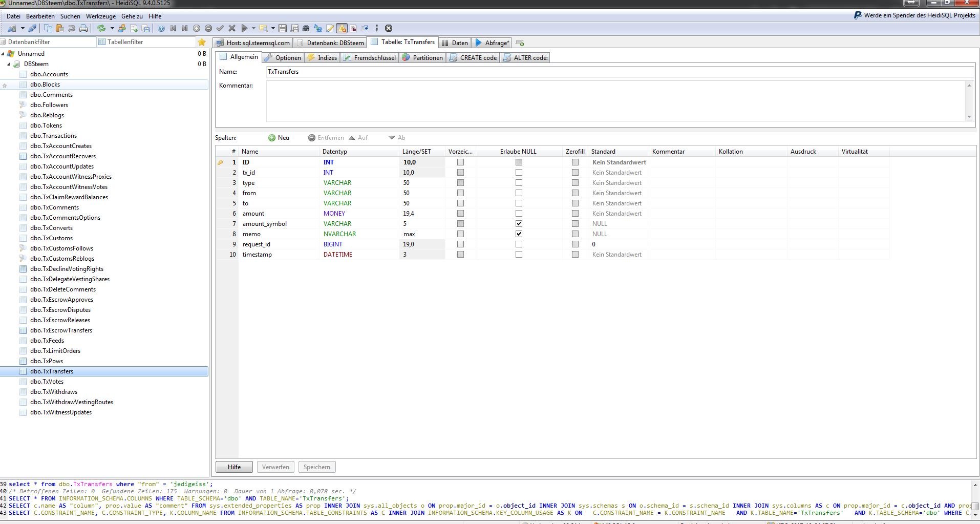980x524 pixels.
Task: Click the favorites star icon above the tree
Action: tap(202, 42)
